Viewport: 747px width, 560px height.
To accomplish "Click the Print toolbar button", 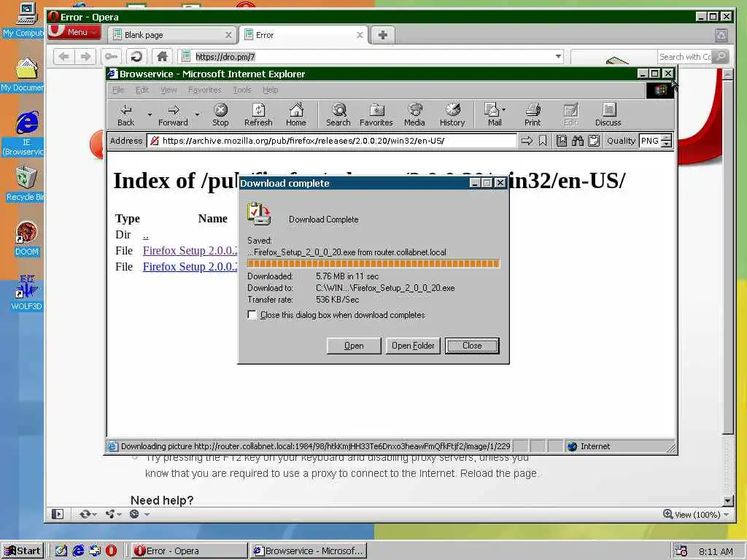I will pyautogui.click(x=533, y=114).
